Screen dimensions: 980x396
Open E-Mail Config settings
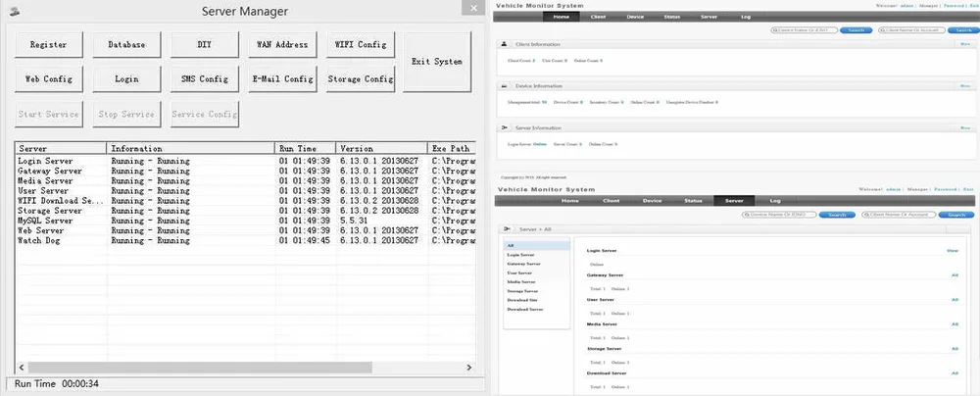coord(282,79)
